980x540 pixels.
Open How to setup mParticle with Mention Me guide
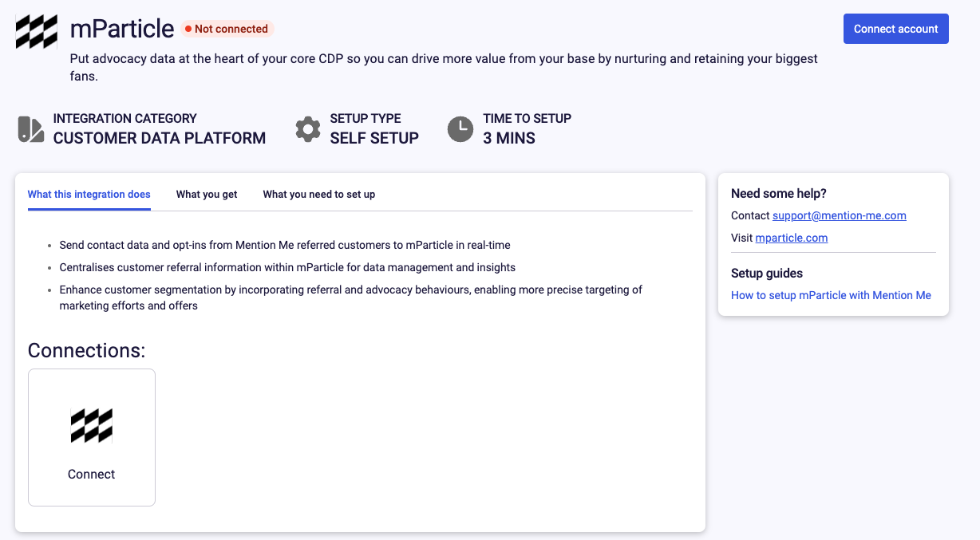click(x=831, y=295)
